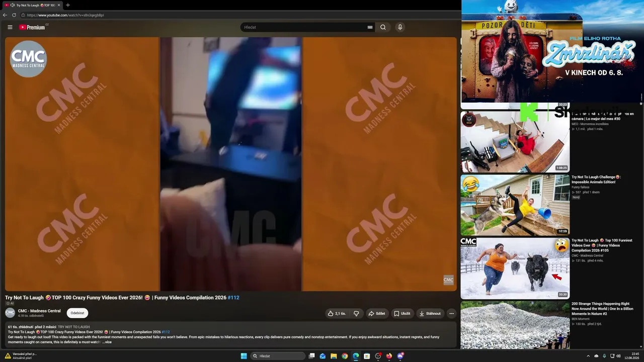Open Compilation 2026 #105 video thumbnail
644x362 pixels.
click(515, 268)
